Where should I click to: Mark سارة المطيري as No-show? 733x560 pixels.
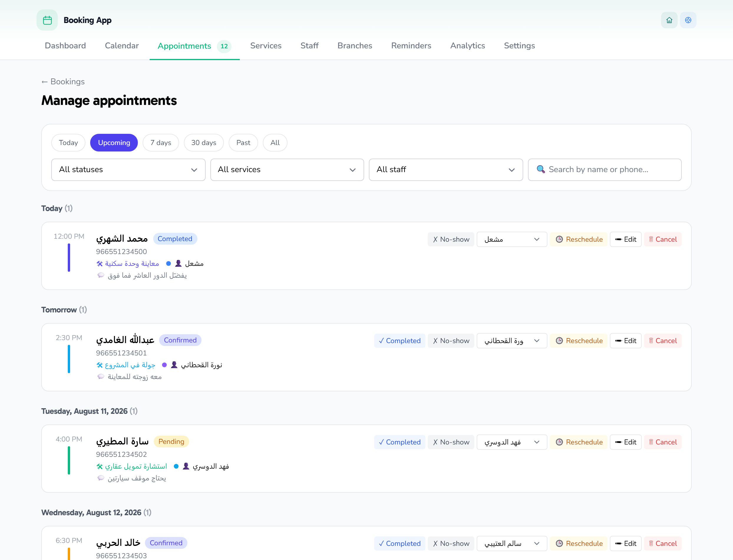451,442
